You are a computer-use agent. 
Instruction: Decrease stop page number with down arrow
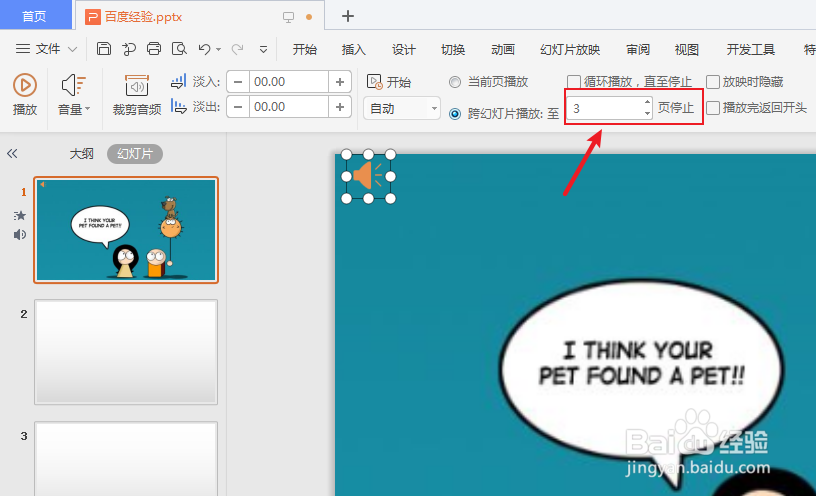tap(647, 113)
